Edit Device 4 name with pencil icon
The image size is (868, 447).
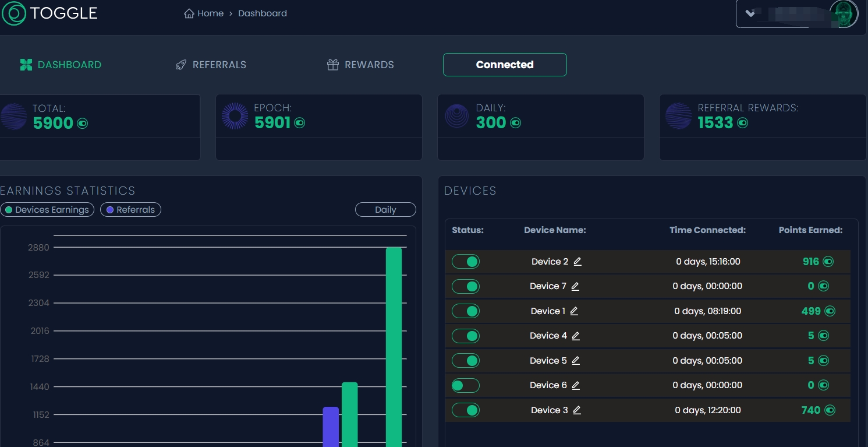(x=576, y=336)
